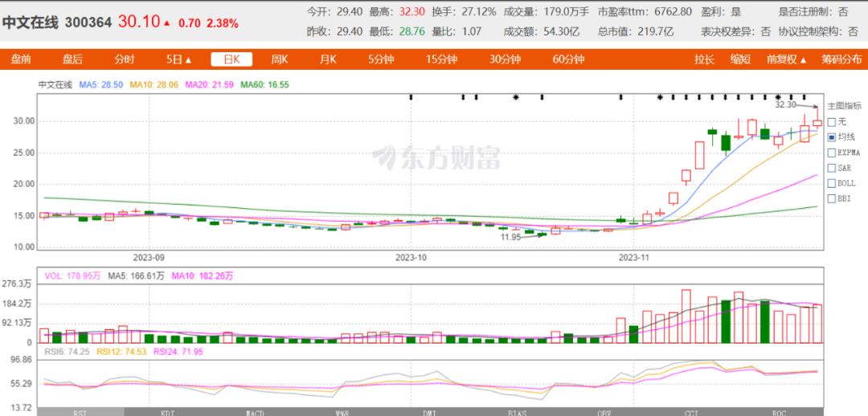The image size is (868, 416).
Task: Select the ROC sub-indicator tab
Action: [x=780, y=412]
